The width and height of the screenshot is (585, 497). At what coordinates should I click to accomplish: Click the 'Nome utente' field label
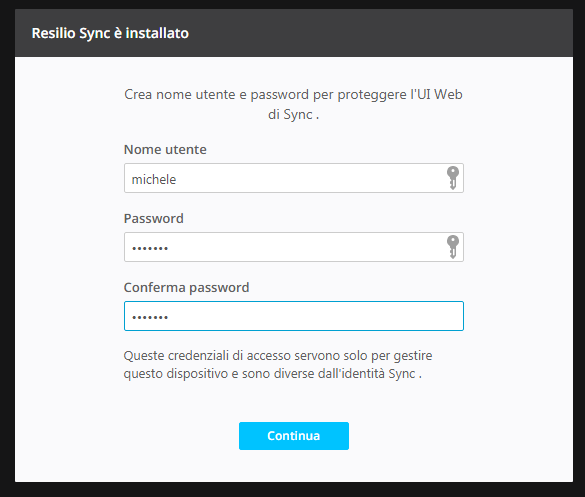[165, 150]
